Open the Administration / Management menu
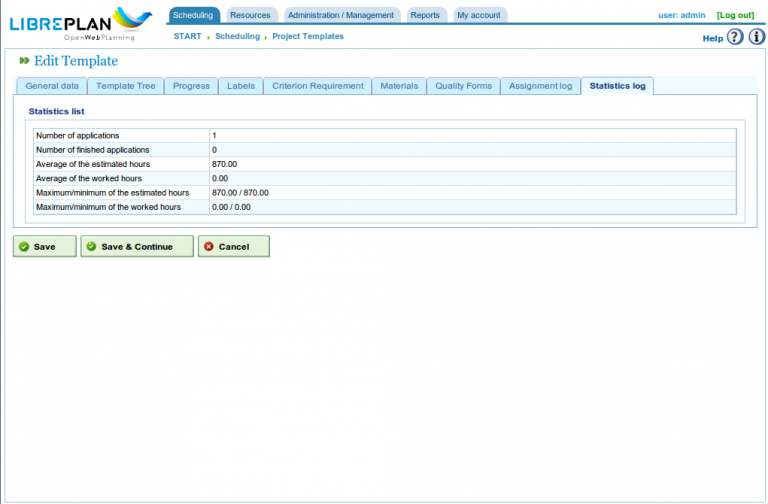The height and width of the screenshot is (504, 768). click(341, 15)
